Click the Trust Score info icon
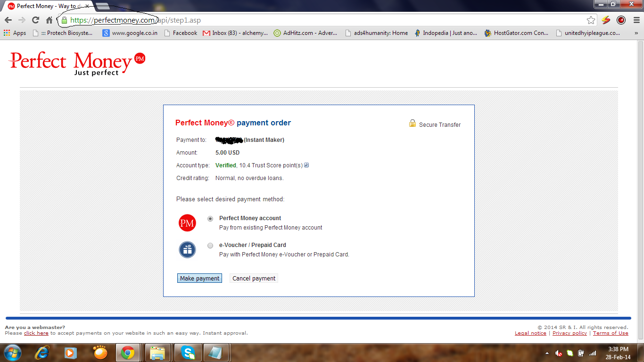Viewport: 644px width, 362px height. 306,165
